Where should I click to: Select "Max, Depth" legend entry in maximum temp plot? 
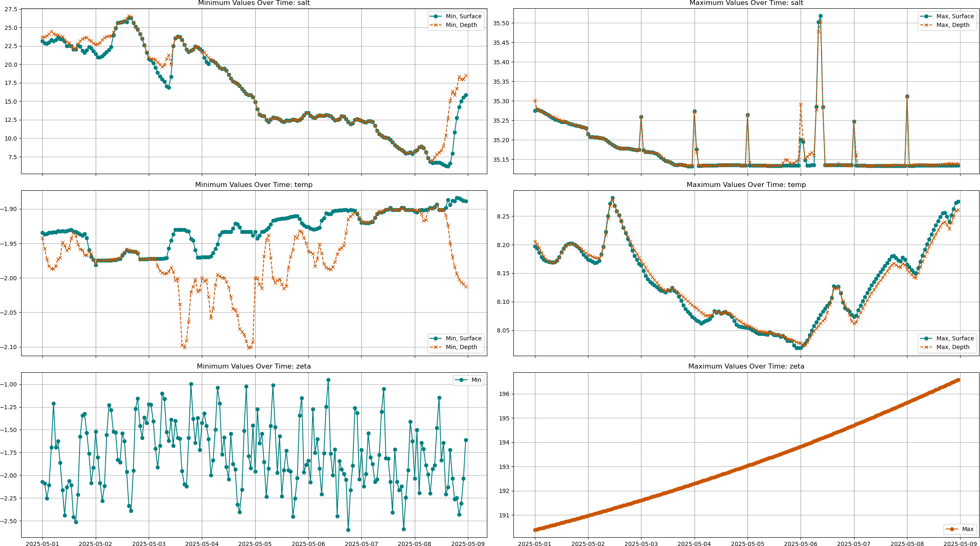[945, 347]
